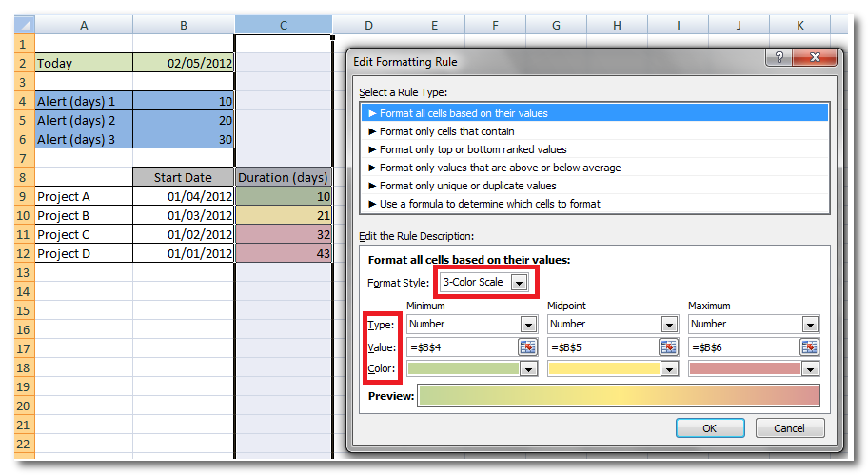This screenshot has width=868, height=475.
Task: Select cell with Project B duration 21
Action: point(284,215)
